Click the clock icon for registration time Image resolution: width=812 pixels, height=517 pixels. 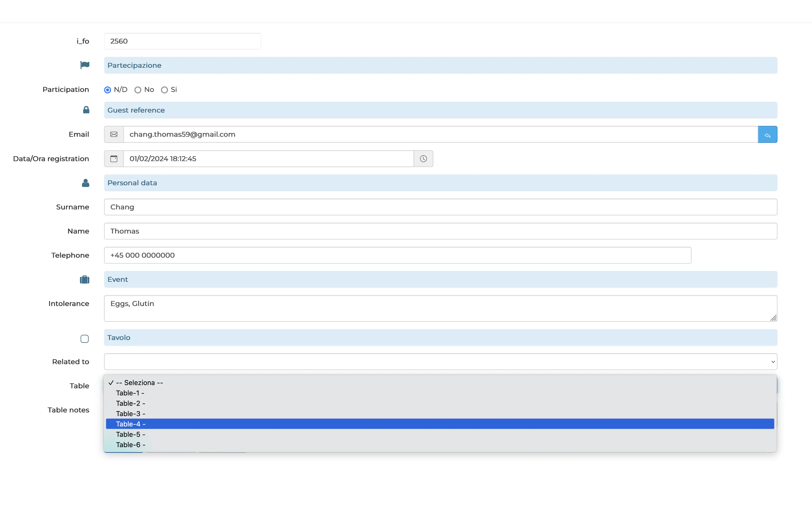click(424, 159)
